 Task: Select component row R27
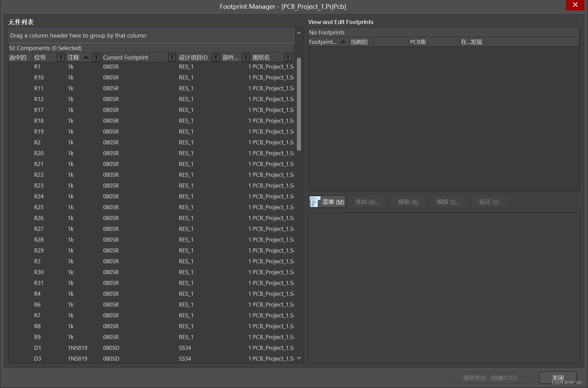(151, 229)
